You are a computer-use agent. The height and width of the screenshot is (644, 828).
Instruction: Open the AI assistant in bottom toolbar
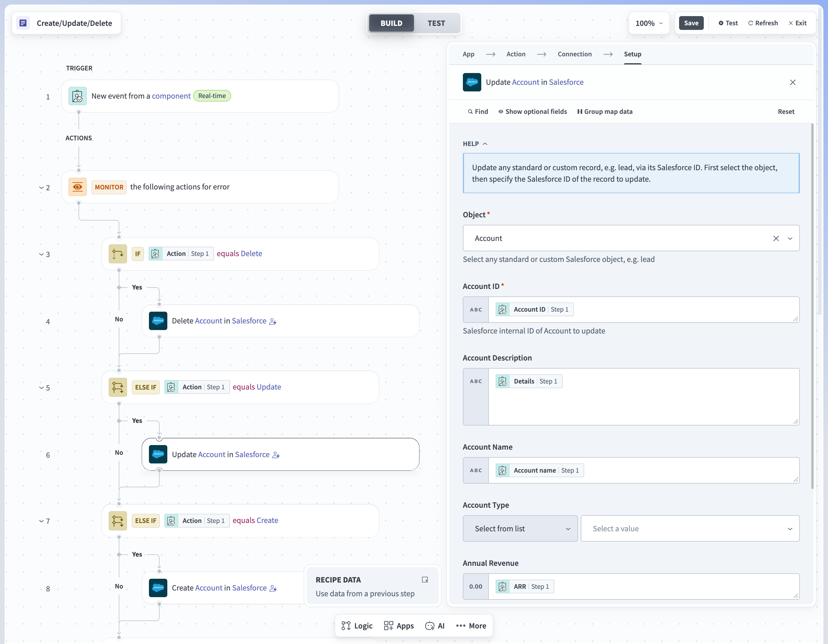point(435,626)
